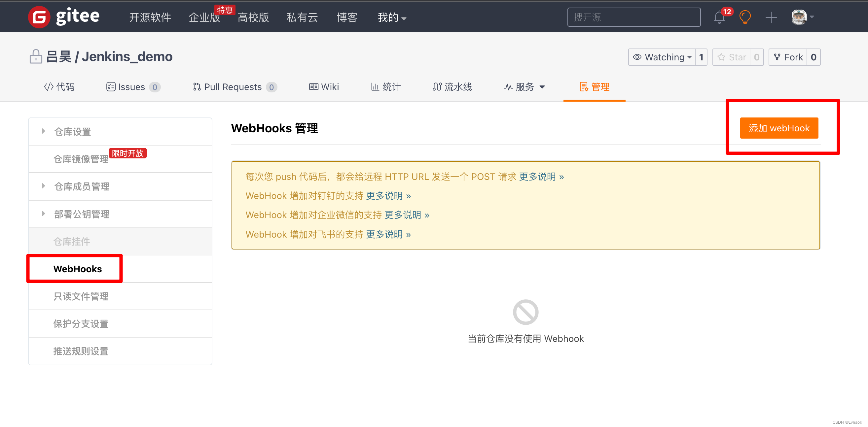Screen dimensions: 868x427
Task: Click the Gitee logo icon
Action: (39, 17)
